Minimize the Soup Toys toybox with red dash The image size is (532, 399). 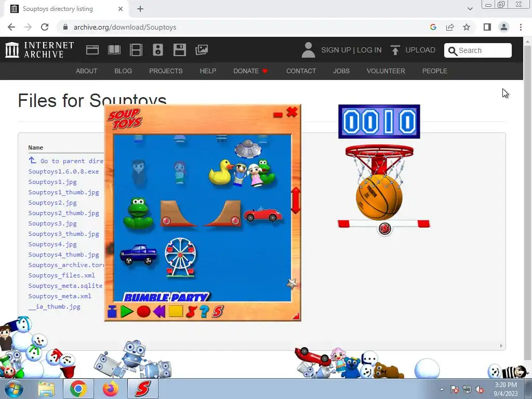tap(278, 115)
